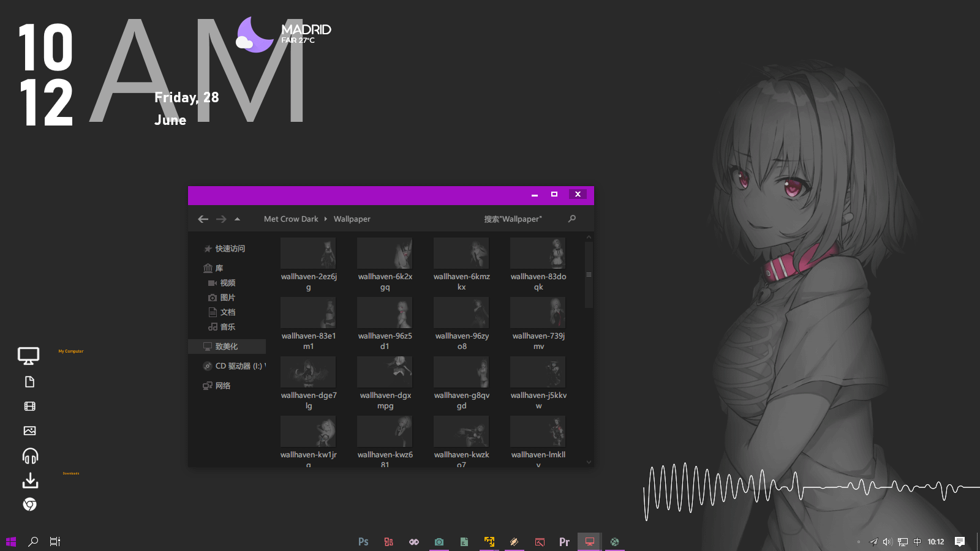Open the 图片 library
Screen dimensions: 980x551
click(227, 298)
